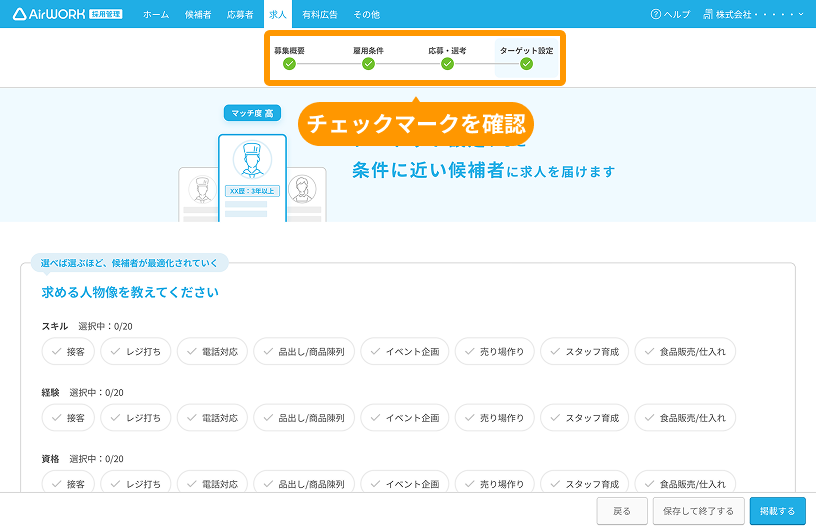Click the chef candidate card illustration
This screenshot has height=531, width=816.
click(x=252, y=178)
